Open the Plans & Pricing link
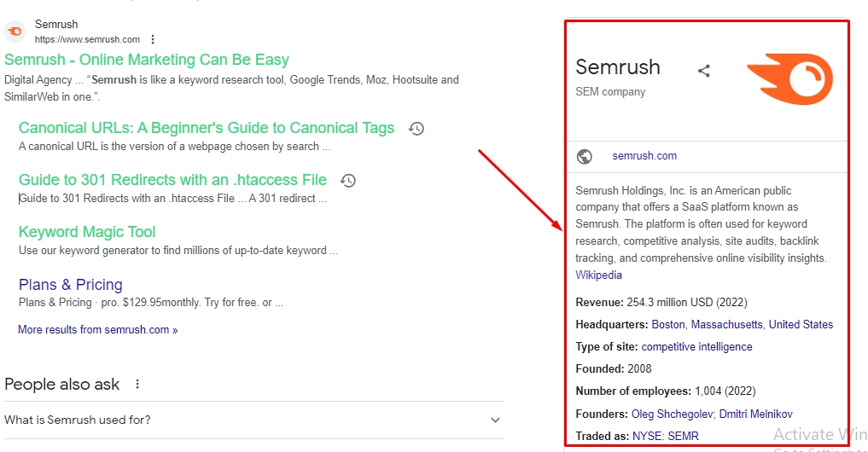 coord(71,285)
